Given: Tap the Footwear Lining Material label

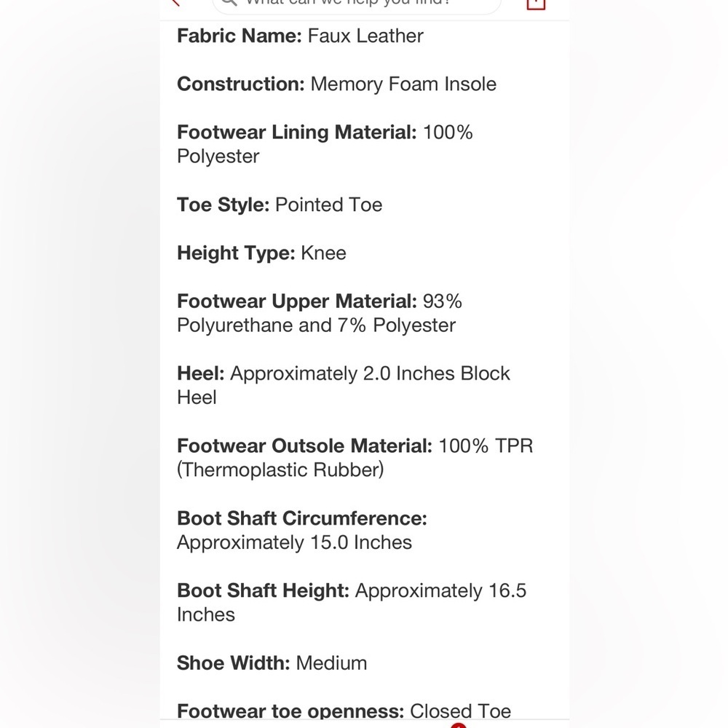Looking at the screenshot, I should tap(297, 132).
